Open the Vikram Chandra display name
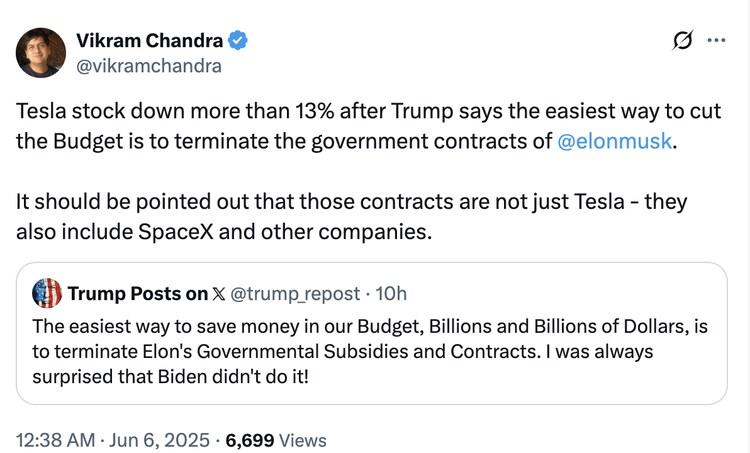750x453 pixels. tap(150, 41)
